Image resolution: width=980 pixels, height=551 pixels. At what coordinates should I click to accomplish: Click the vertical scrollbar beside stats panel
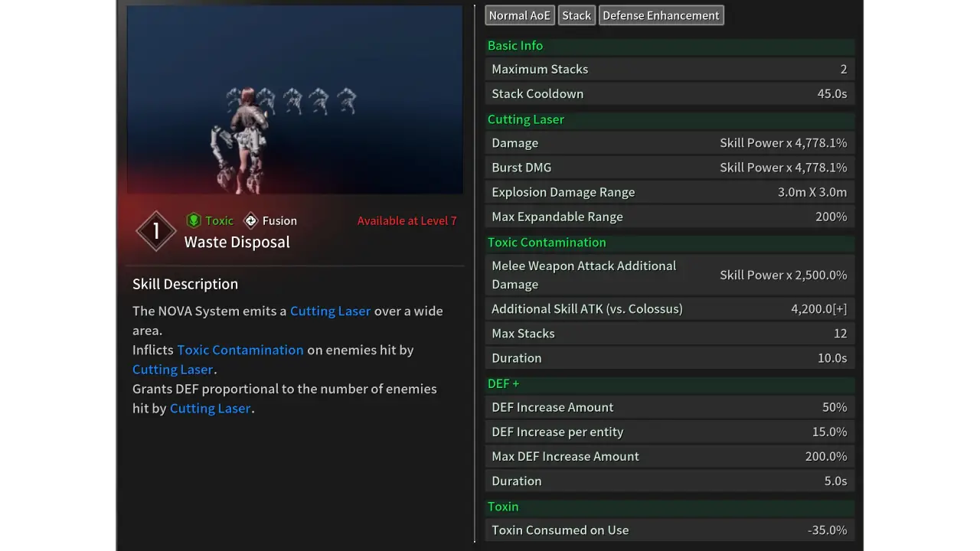pos(475,275)
